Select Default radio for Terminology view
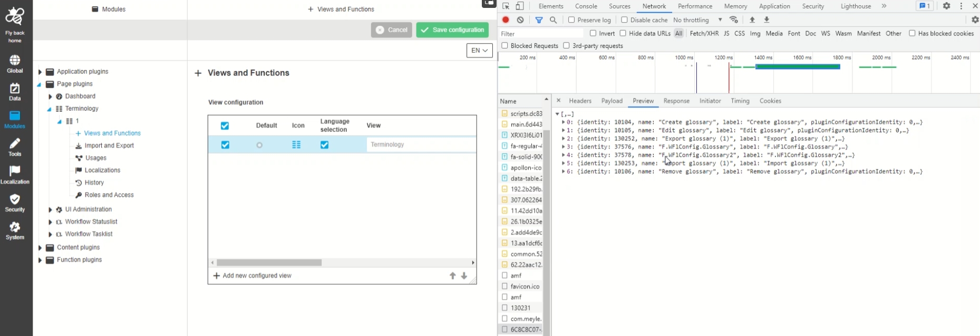Image resolution: width=980 pixels, height=336 pixels. [259, 145]
